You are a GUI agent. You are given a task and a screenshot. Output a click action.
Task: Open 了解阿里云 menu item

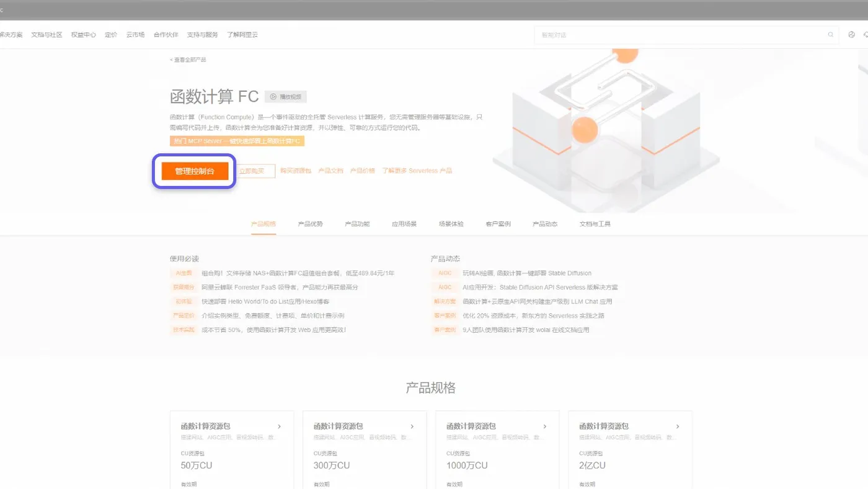(x=242, y=35)
